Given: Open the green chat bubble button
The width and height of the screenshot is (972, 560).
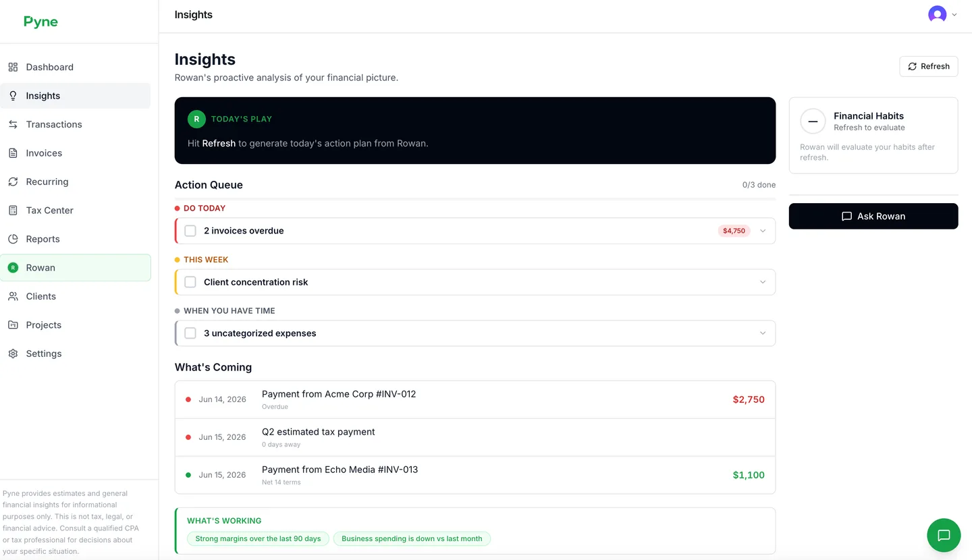Looking at the screenshot, I should click(944, 535).
